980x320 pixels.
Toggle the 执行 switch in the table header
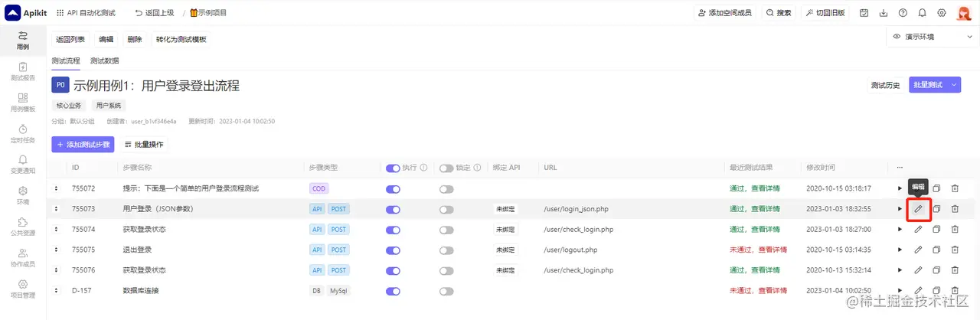[x=393, y=168]
